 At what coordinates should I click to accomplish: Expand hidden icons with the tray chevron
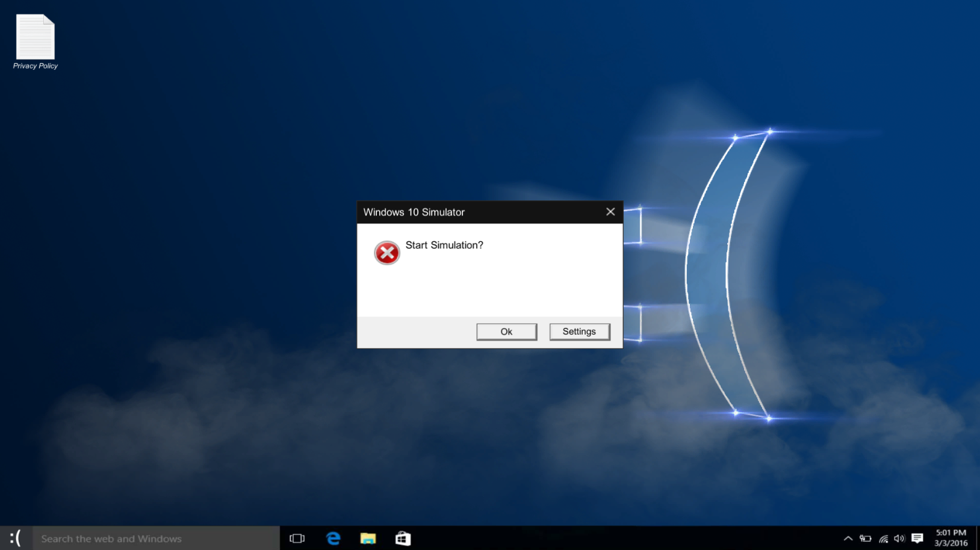point(848,539)
